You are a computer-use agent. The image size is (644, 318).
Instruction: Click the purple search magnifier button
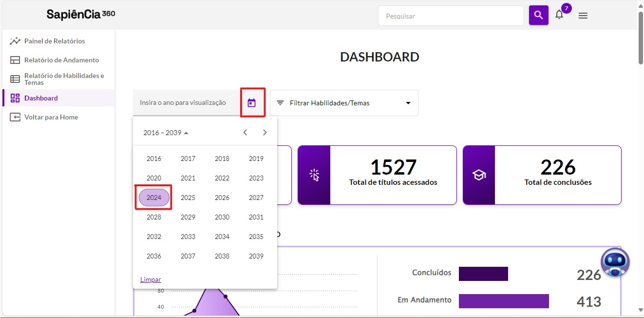(x=538, y=16)
